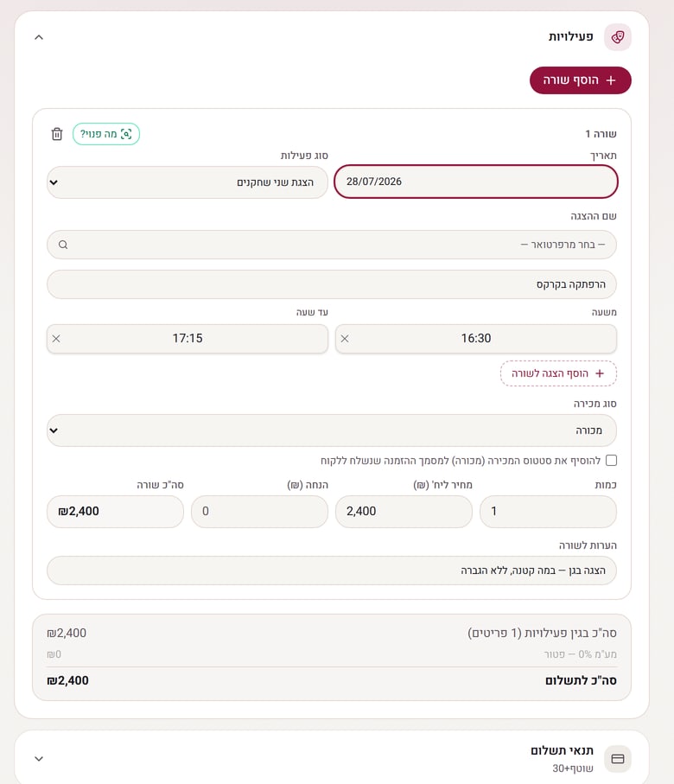Delete row 1 with the trash icon

[x=57, y=134]
